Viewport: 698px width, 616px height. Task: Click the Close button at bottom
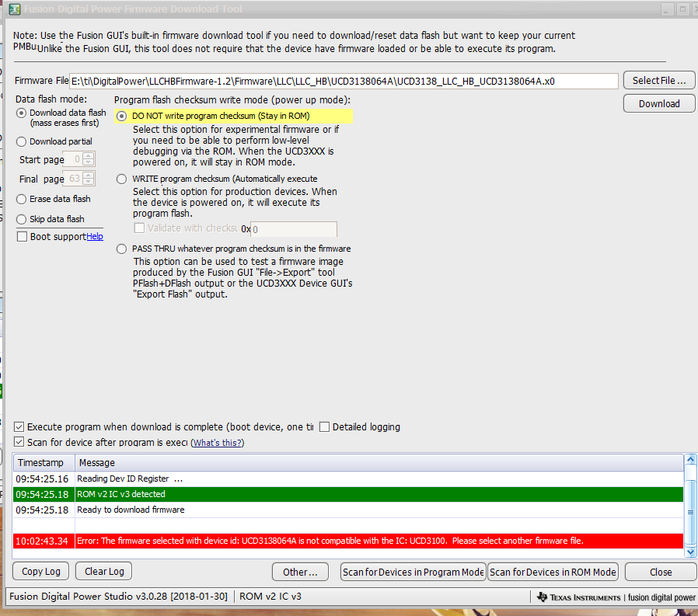point(661,572)
